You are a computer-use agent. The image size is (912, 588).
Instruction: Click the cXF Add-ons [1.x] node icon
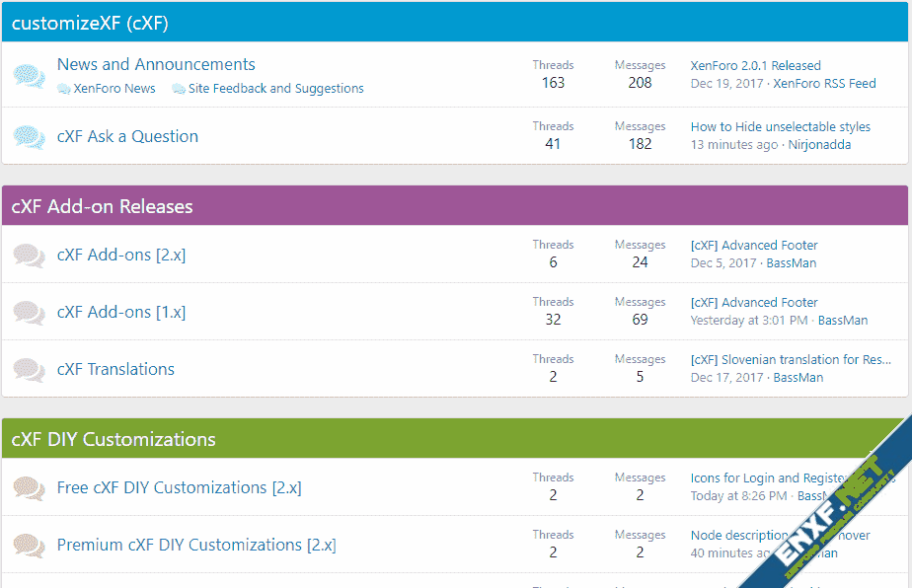tap(30, 313)
